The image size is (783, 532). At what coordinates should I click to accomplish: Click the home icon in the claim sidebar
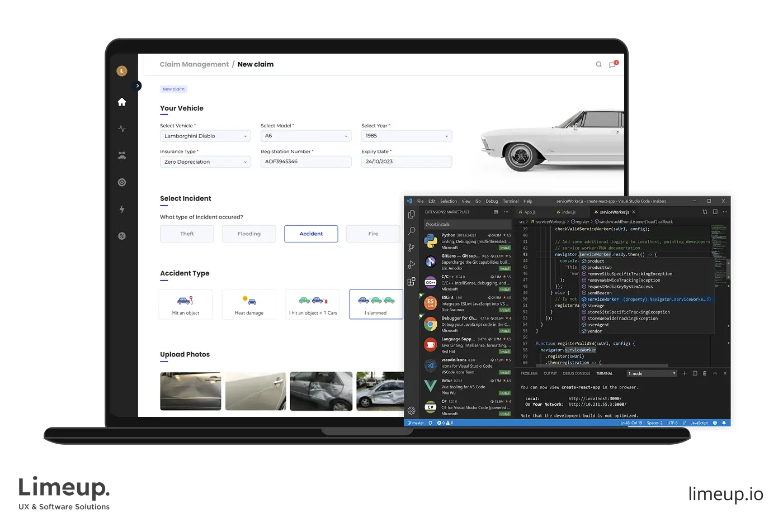122,102
